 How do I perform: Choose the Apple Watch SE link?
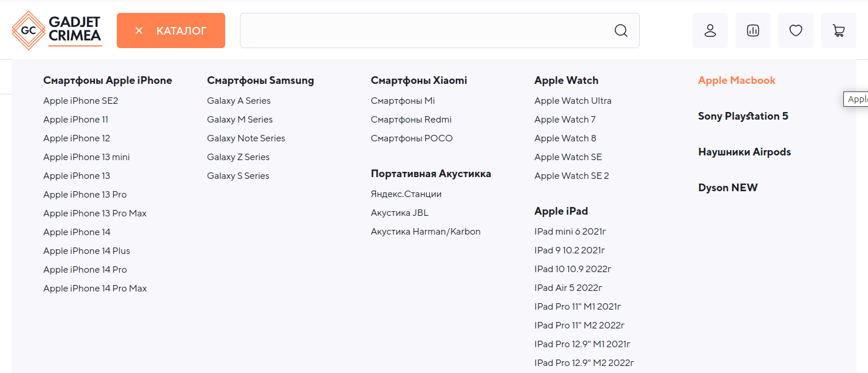pos(568,157)
